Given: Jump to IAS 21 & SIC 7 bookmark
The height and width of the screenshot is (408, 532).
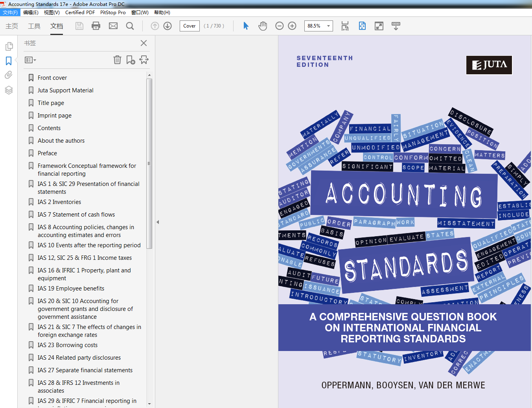Looking at the screenshot, I should 89,331.
